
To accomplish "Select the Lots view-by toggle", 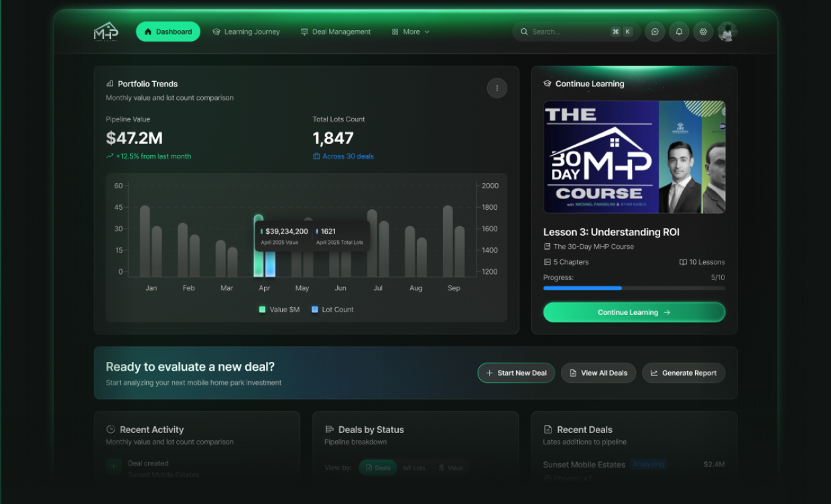I will click(x=414, y=468).
